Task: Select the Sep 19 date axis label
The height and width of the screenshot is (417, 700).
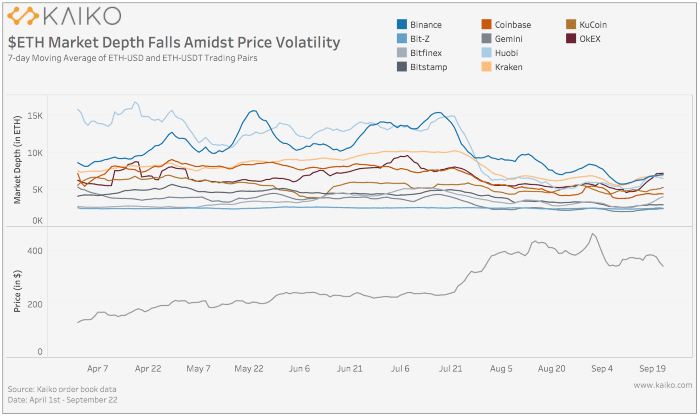Action: [x=652, y=369]
